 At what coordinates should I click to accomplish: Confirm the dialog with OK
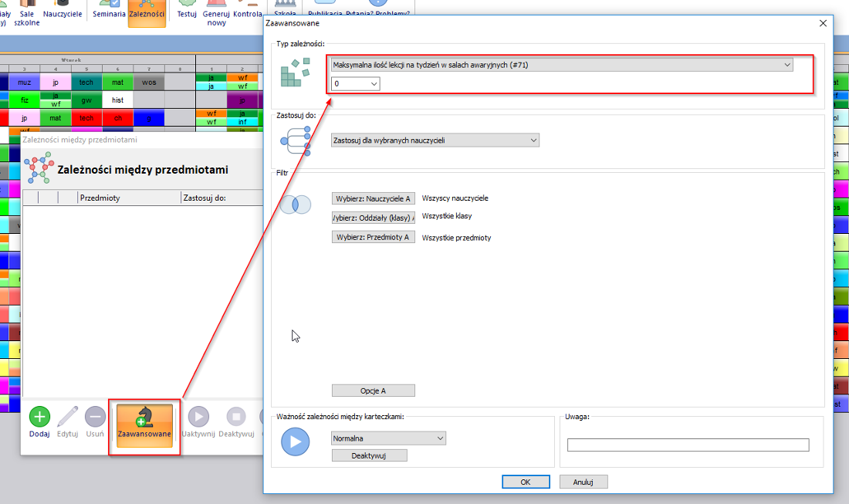525,482
